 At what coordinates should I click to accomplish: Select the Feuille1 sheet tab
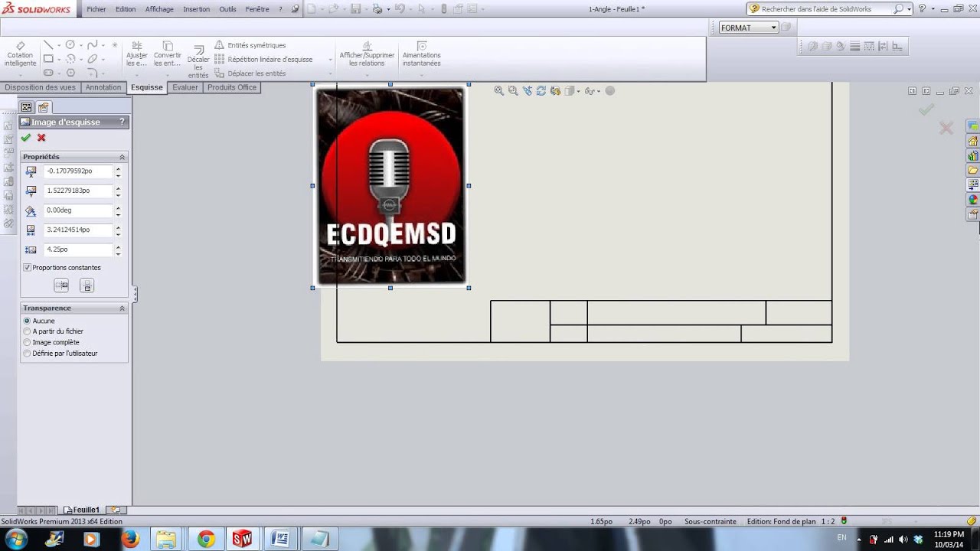(82, 510)
